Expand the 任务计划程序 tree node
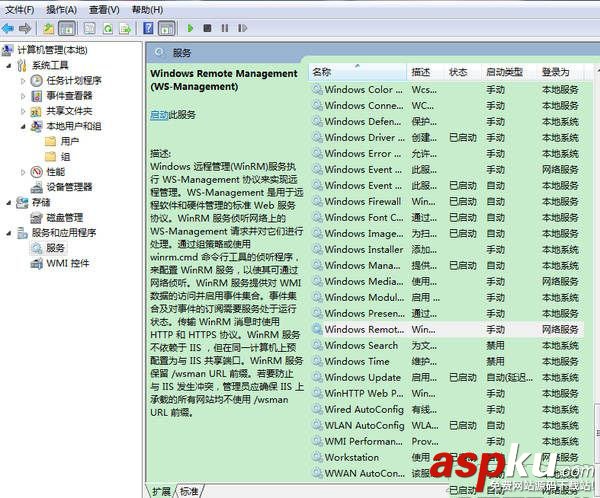 tap(23, 81)
